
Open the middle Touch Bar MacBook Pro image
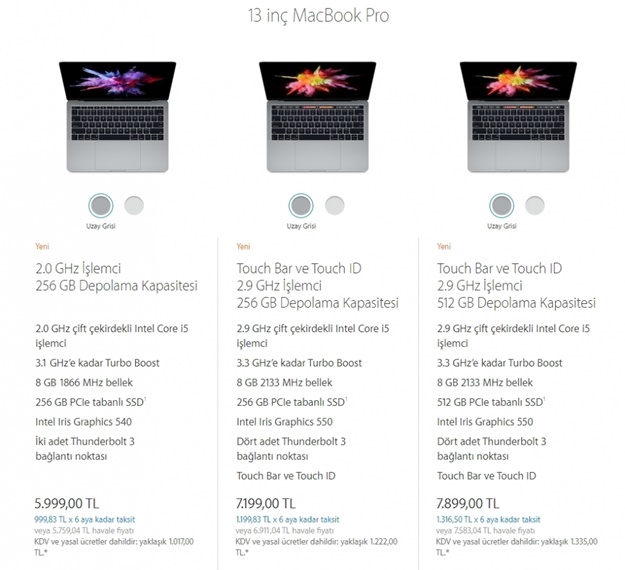[318, 117]
